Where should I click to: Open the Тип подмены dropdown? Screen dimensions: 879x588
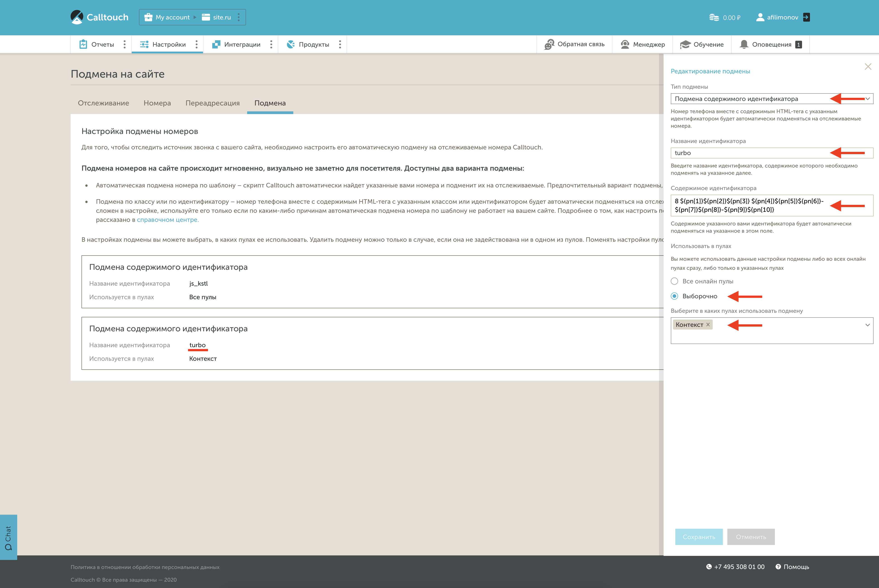(772, 99)
